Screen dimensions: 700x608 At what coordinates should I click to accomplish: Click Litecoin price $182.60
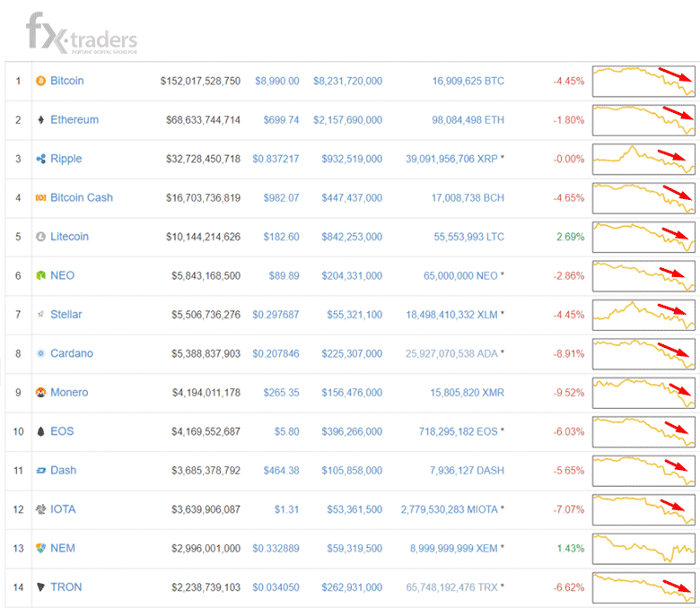(x=281, y=237)
